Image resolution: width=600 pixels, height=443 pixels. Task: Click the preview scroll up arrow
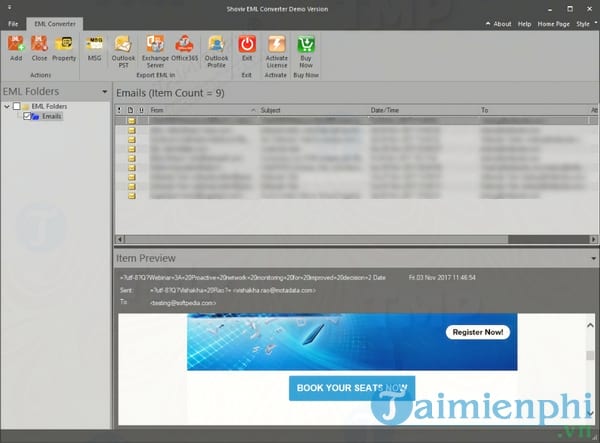590,326
